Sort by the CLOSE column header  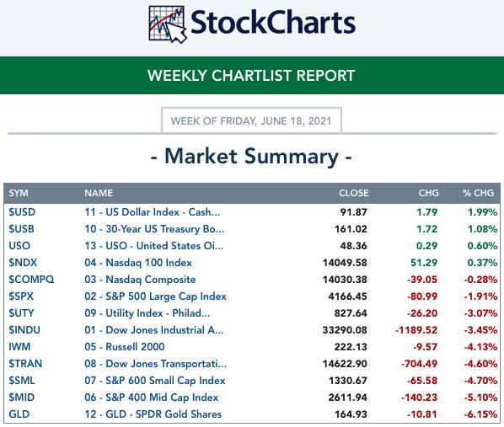pos(354,193)
